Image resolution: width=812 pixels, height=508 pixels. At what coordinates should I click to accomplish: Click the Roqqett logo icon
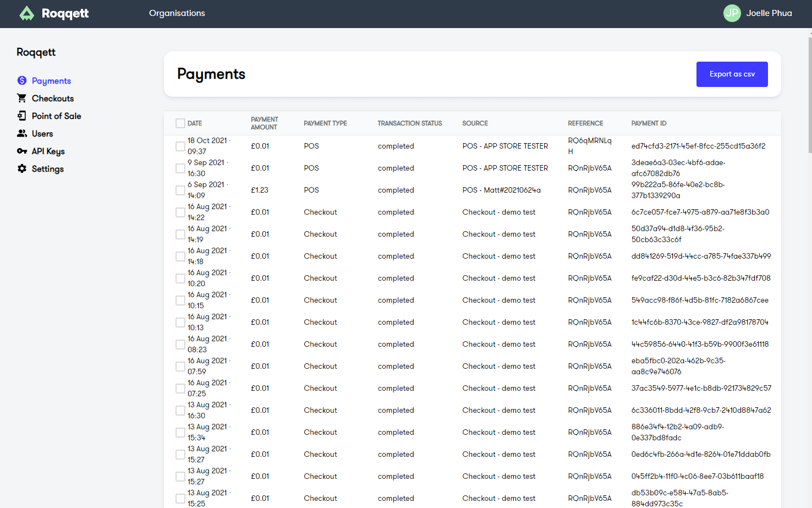[x=26, y=13]
